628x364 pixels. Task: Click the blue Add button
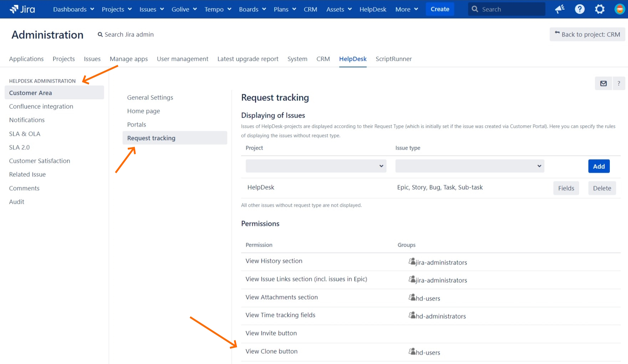coord(598,166)
